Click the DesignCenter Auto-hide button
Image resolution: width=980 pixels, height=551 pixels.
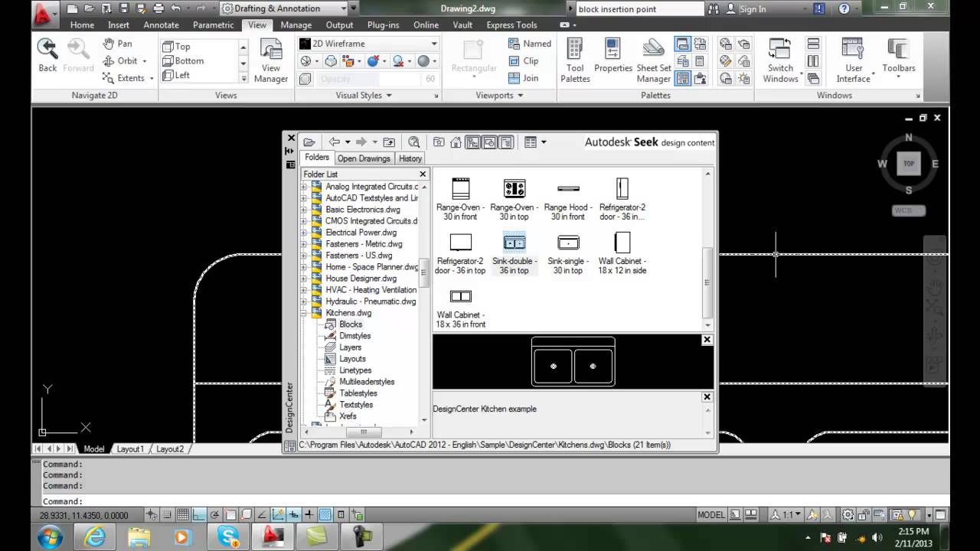(290, 152)
